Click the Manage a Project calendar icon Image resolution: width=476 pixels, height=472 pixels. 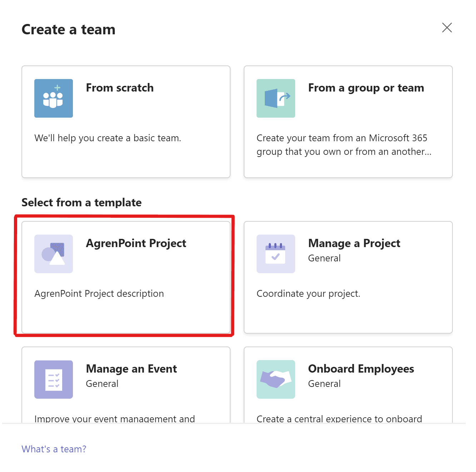276,254
